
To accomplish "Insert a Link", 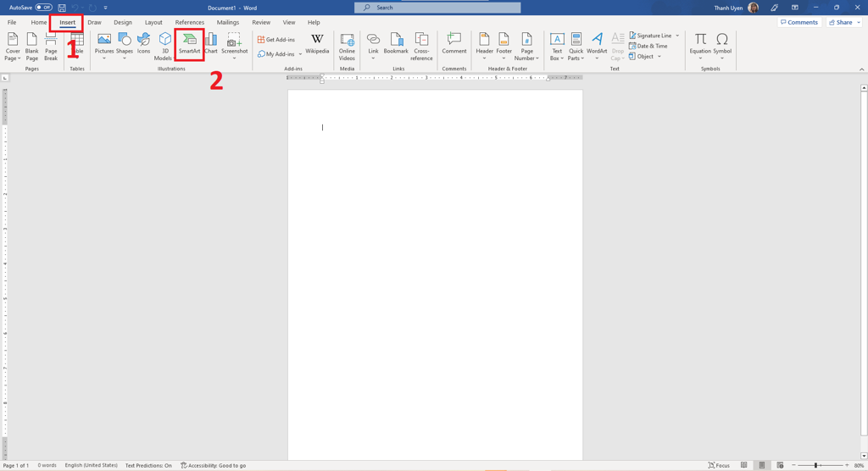I will 373,46.
